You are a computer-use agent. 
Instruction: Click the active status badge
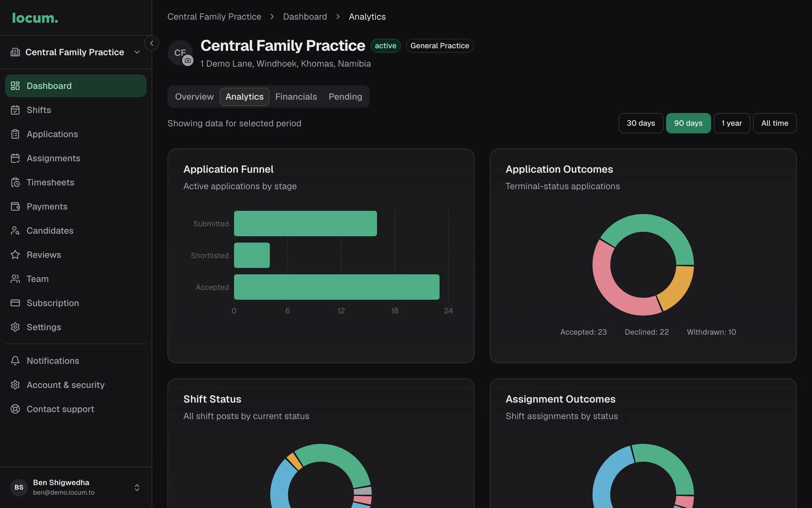[x=385, y=46]
